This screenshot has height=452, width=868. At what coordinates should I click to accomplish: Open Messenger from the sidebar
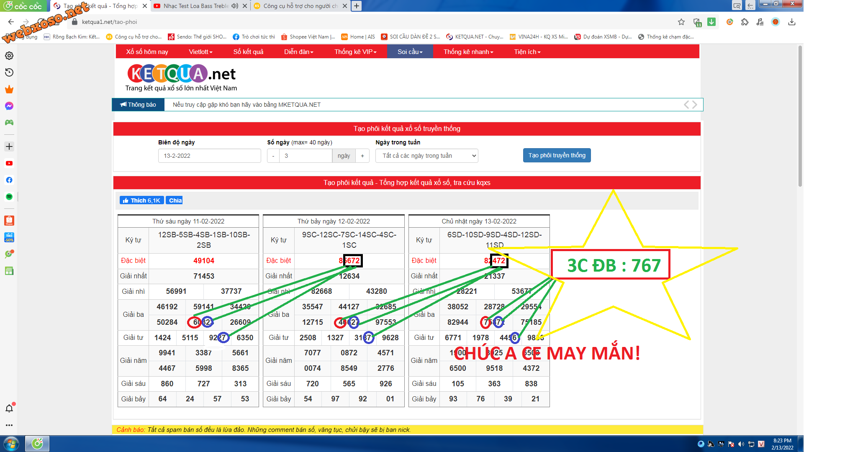tap(9, 106)
